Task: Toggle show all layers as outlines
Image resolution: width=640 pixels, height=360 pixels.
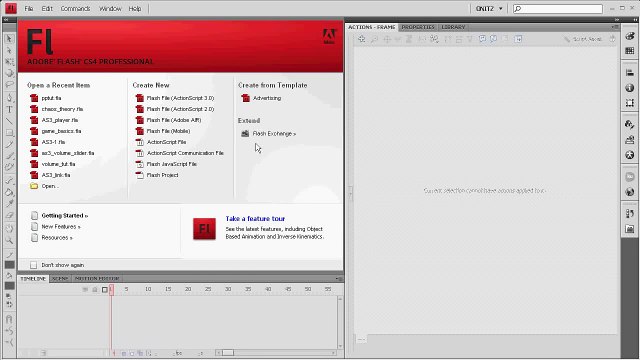Action: pos(104,289)
